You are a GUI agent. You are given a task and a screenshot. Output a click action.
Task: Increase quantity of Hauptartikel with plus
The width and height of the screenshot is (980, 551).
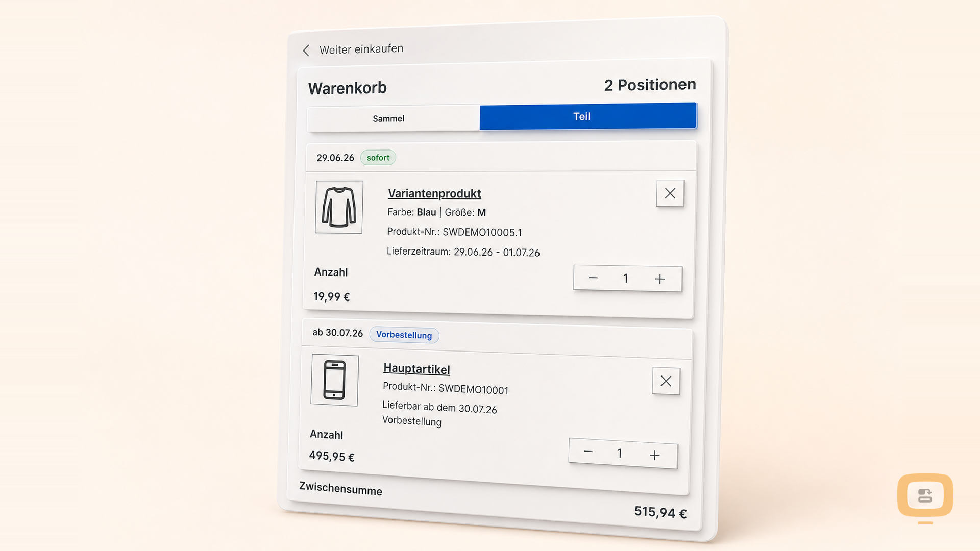click(x=655, y=455)
